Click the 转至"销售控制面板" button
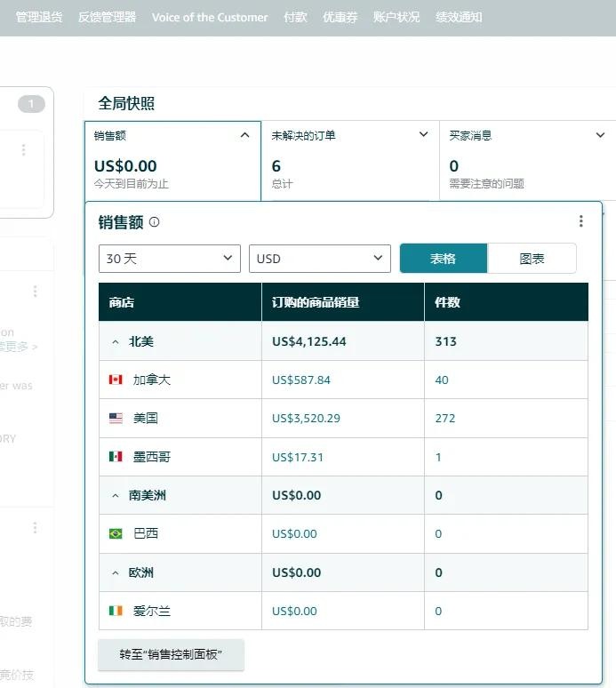 point(171,654)
